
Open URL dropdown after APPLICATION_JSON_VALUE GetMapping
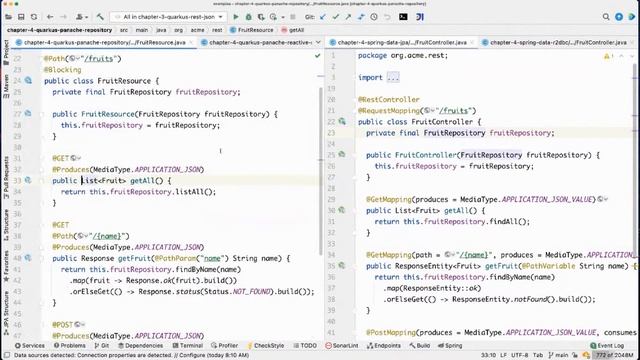602,199
